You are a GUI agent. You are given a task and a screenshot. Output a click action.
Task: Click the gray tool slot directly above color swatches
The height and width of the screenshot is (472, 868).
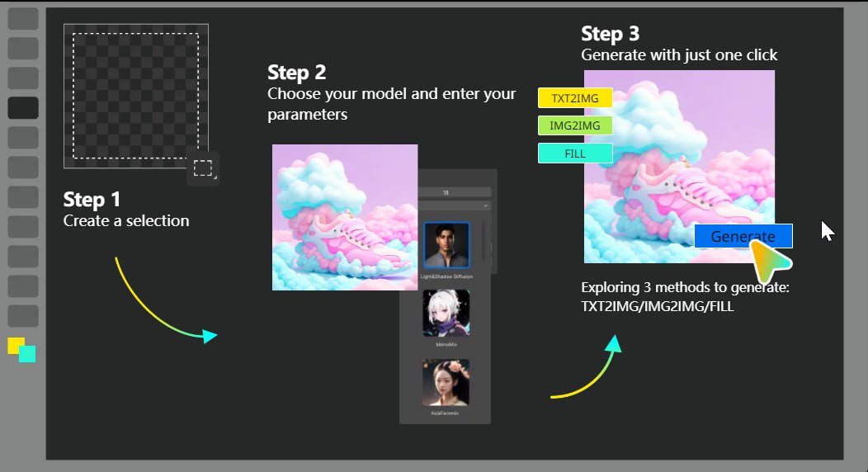[23, 315]
